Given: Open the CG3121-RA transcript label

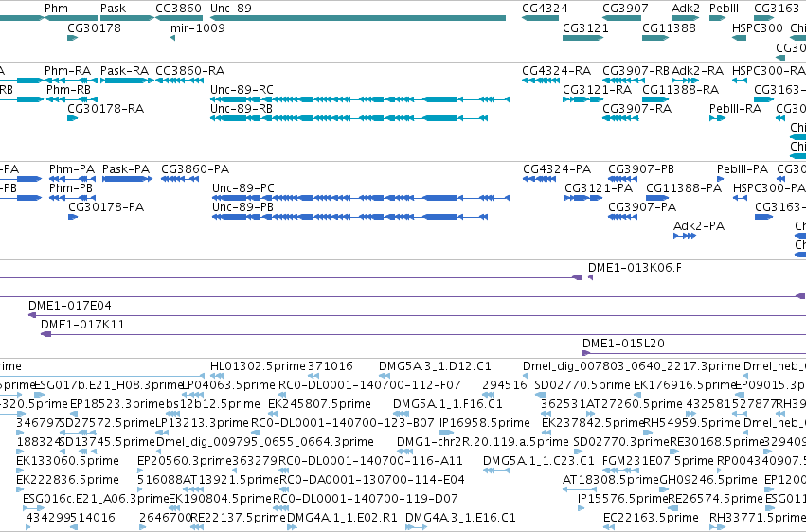Looking at the screenshot, I should tap(598, 89).
